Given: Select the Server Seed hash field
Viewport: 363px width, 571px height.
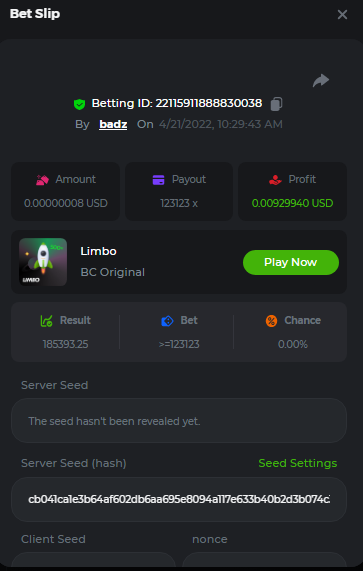Looking at the screenshot, I should 179,499.
